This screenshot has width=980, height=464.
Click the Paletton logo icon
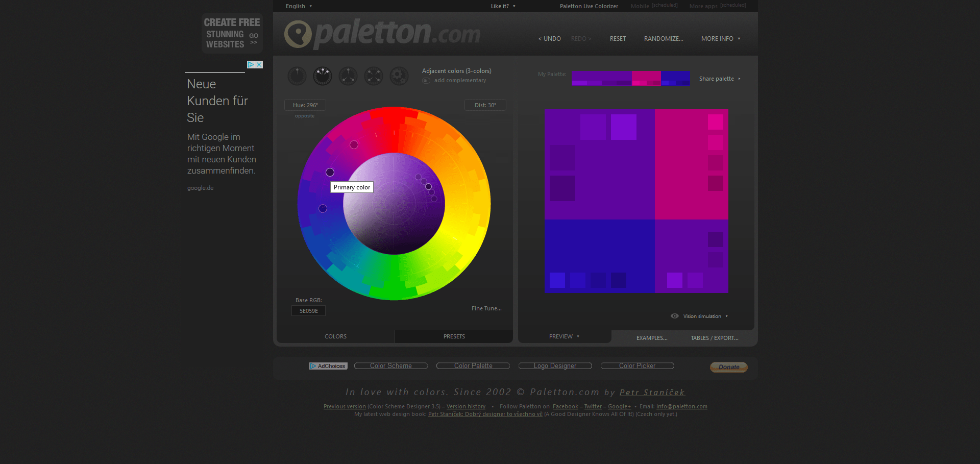point(298,34)
